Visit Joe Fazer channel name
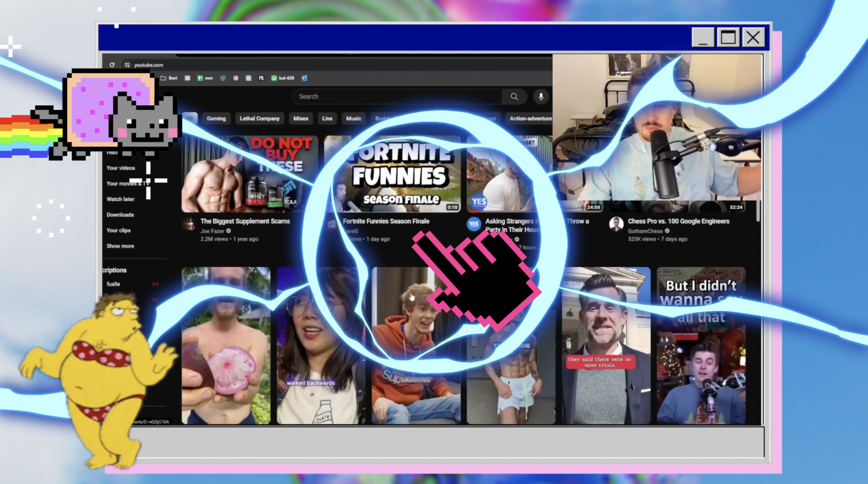Image resolution: width=868 pixels, height=484 pixels. pos(212,231)
